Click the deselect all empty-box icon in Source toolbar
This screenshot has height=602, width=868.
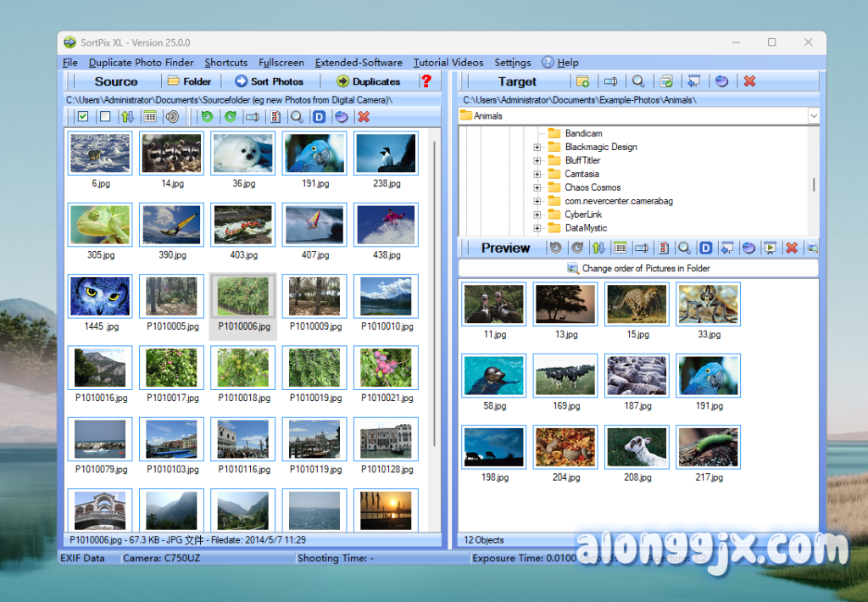(x=105, y=117)
